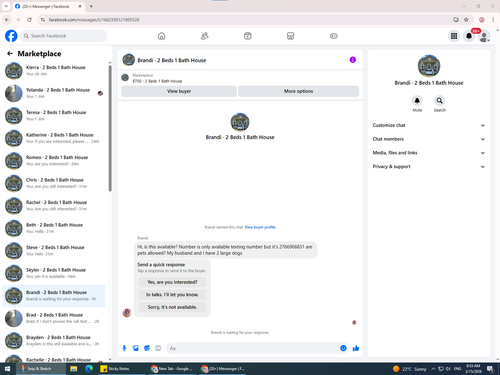Send quick reply 'In talks. I'll let you know.'
This screenshot has width=500, height=375.
tap(172, 295)
